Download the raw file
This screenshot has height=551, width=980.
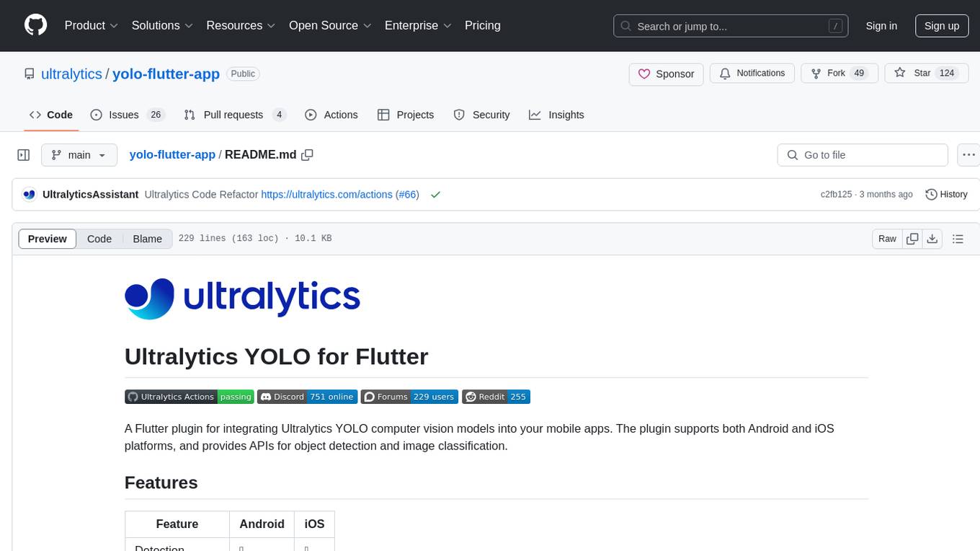click(932, 239)
